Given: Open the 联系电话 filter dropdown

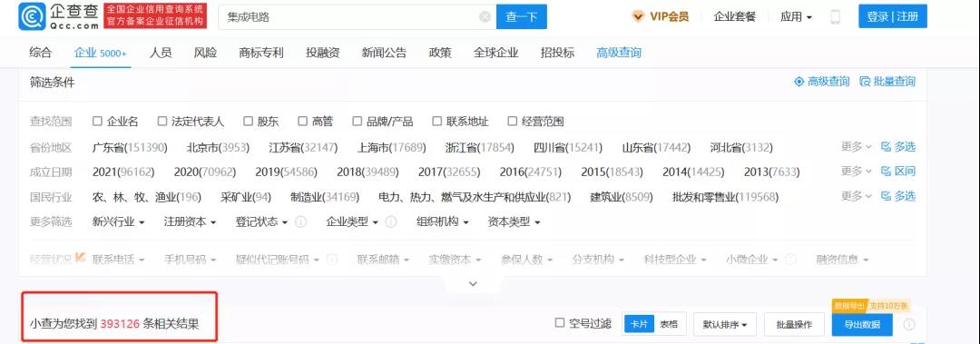Looking at the screenshot, I should click(119, 259).
